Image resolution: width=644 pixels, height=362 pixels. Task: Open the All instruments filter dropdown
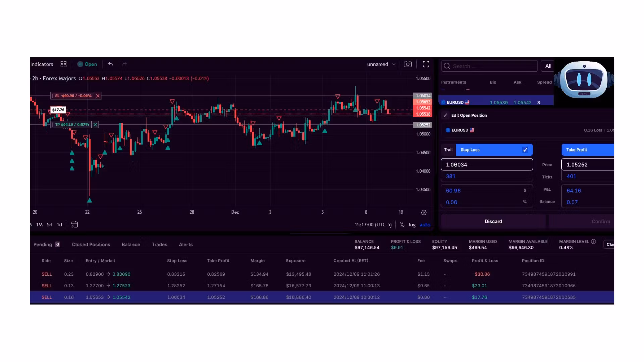coord(548,66)
